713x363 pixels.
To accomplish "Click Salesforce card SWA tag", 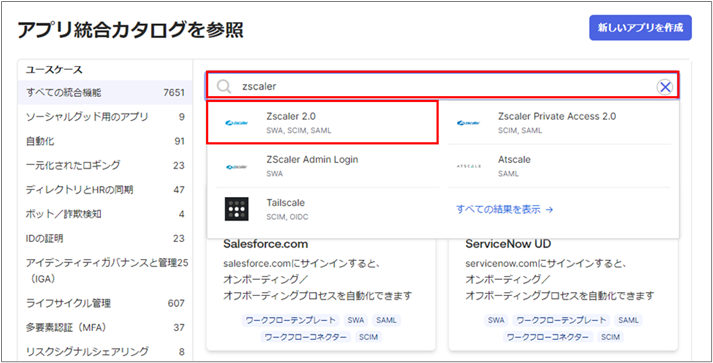I will click(356, 320).
